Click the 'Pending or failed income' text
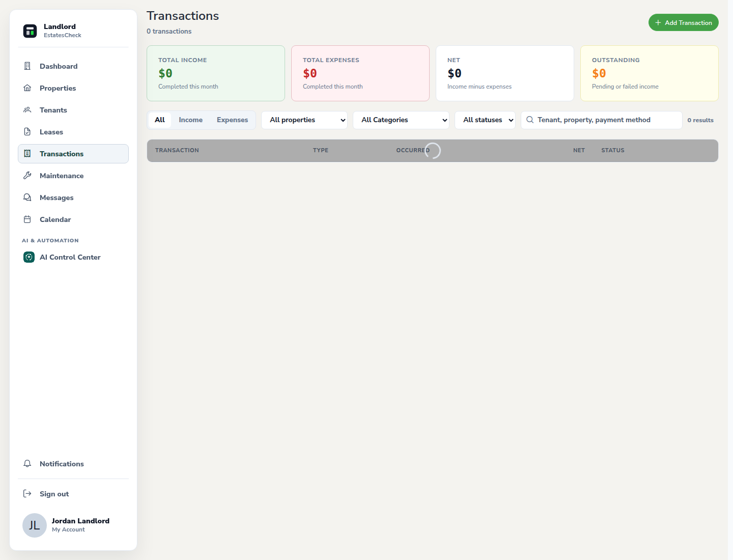Image resolution: width=733 pixels, height=560 pixels. click(625, 87)
